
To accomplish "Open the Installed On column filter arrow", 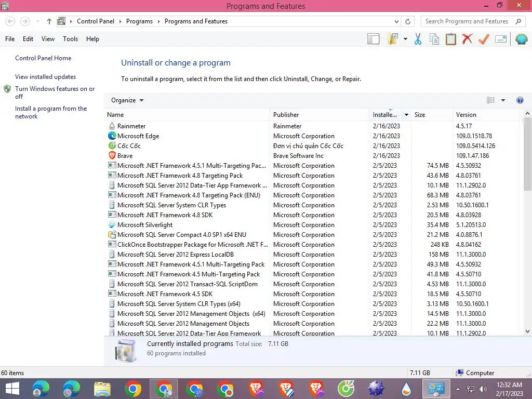I will tap(406, 115).
